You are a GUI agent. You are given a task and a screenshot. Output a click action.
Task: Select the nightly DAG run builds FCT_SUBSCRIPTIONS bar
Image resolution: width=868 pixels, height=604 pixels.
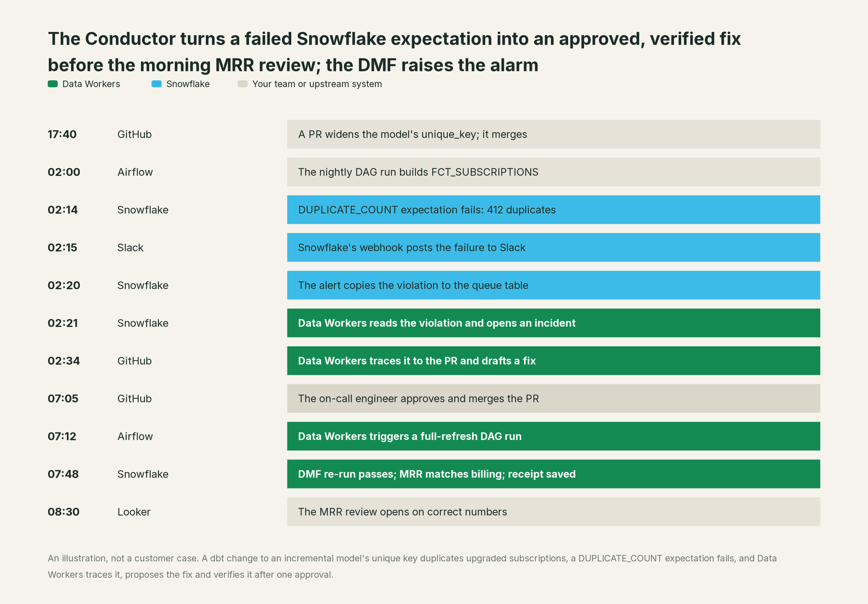point(553,172)
